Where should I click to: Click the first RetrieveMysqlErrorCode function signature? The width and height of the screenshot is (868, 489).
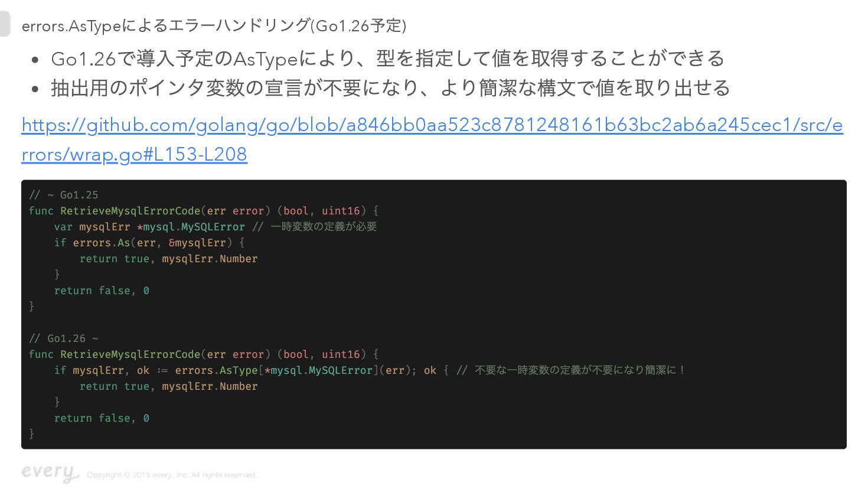(x=204, y=211)
